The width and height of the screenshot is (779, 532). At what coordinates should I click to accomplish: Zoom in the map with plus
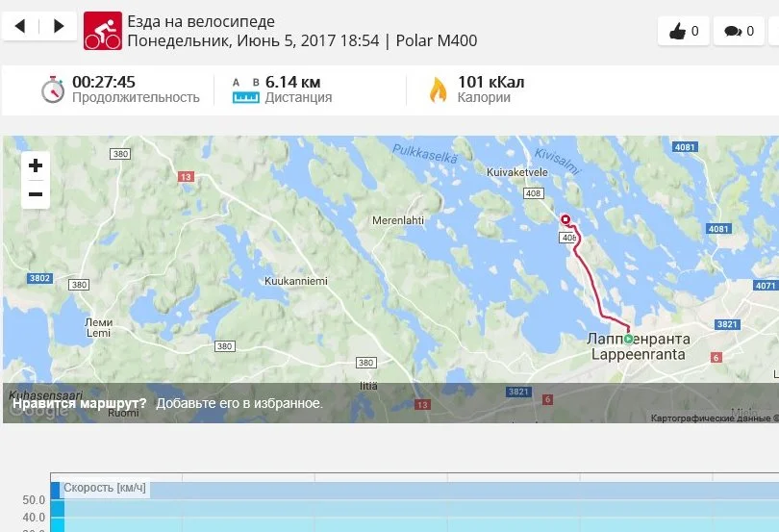(36, 165)
